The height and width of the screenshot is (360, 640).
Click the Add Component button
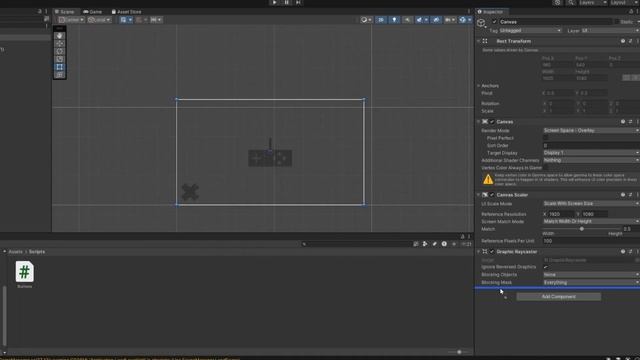pos(559,297)
